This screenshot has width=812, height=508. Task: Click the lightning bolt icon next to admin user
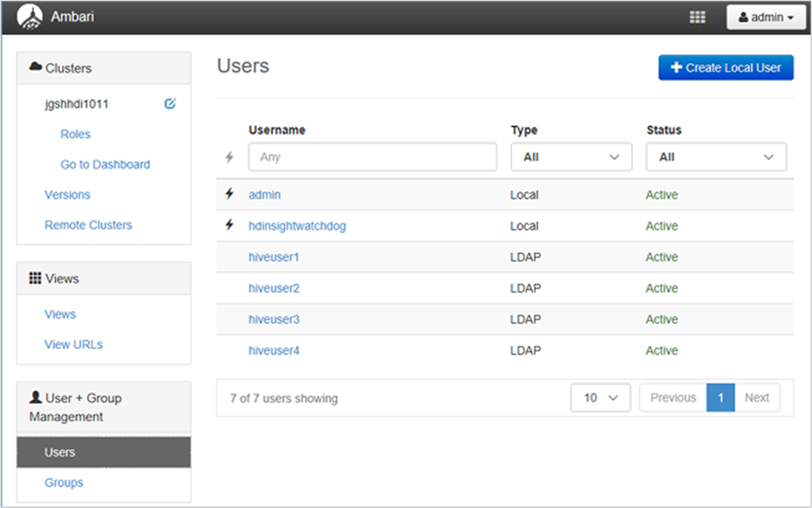pos(230,194)
